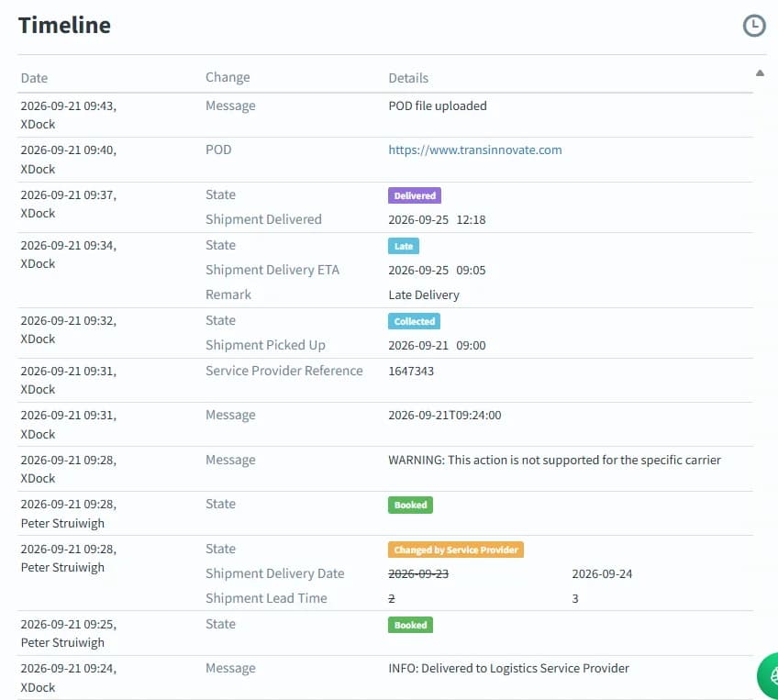
Task: Open the green floating button at the bottom right
Action: pyautogui.click(x=769, y=676)
